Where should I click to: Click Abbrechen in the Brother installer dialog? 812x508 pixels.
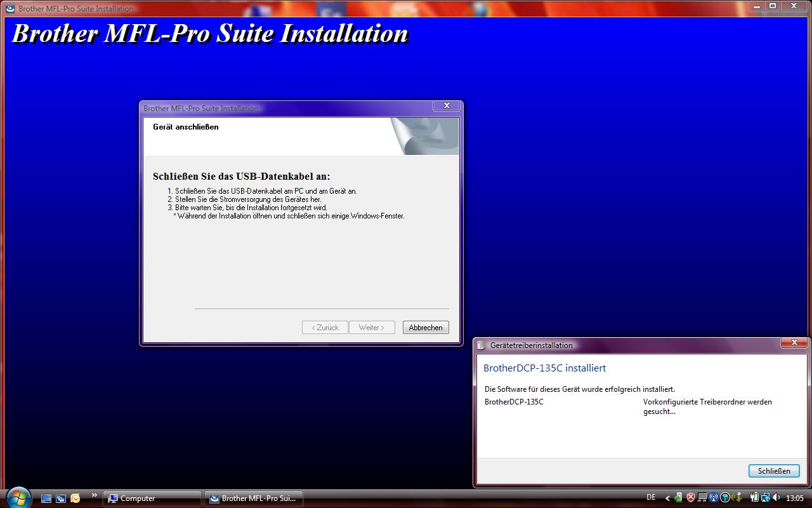pos(426,328)
